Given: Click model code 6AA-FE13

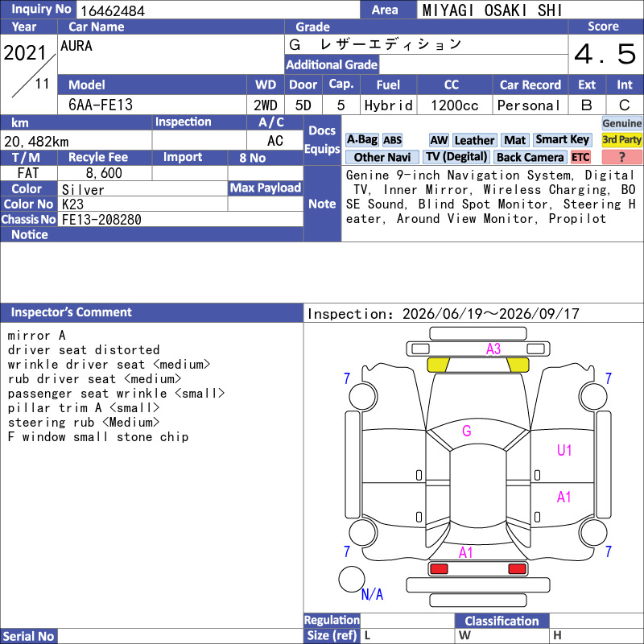Looking at the screenshot, I should pos(101,105).
